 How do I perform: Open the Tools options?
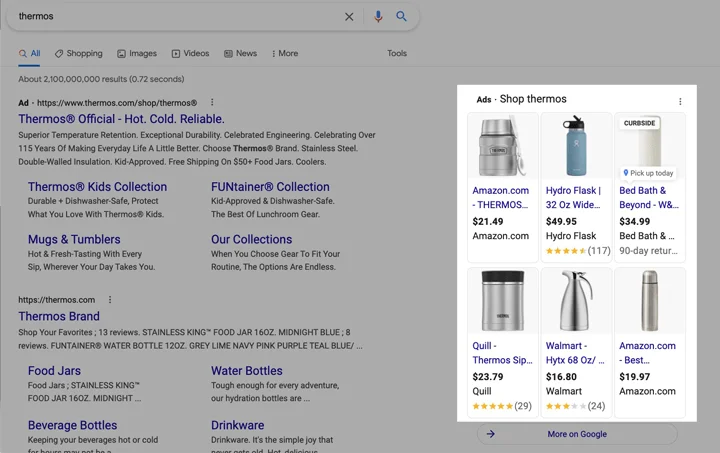[397, 53]
